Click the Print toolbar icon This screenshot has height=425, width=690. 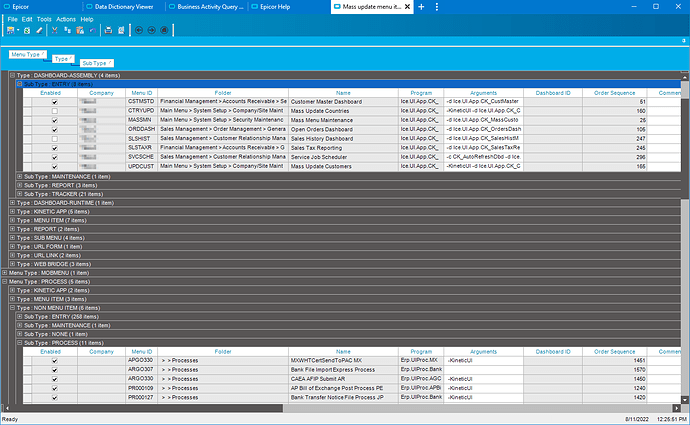(108, 30)
